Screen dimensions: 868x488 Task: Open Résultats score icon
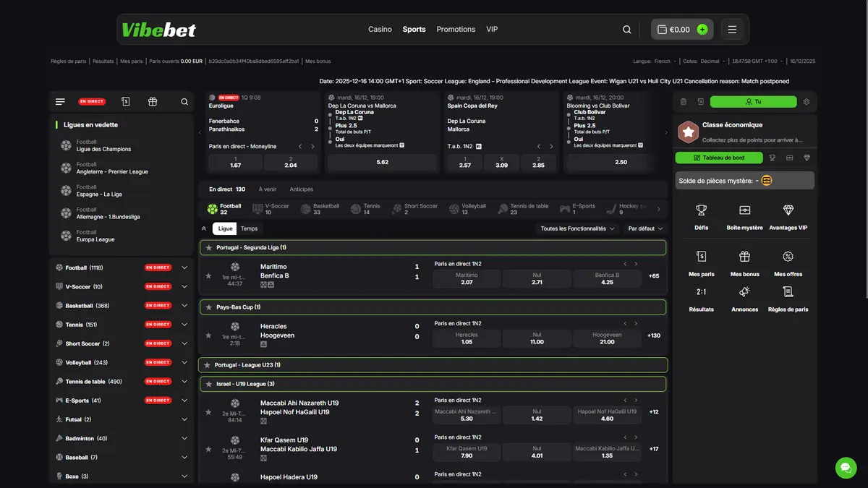tap(701, 291)
